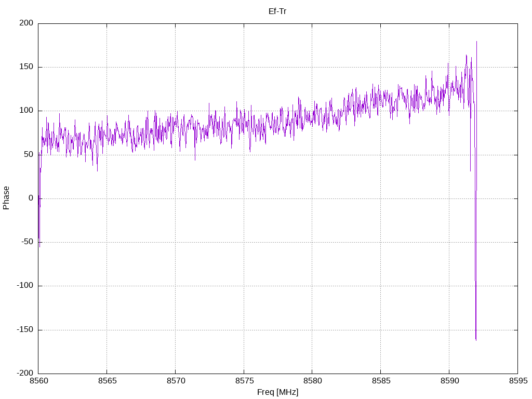Click the 8585 x-axis tick label
532x399 pixels.
380,381
